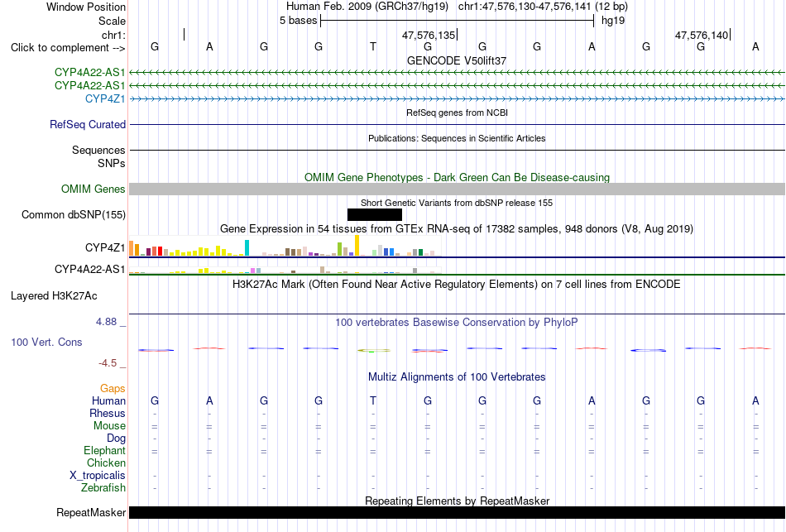Image resolution: width=786 pixels, height=532 pixels.
Task: Click the OMIM Gene Phenotypes green title
Action: (x=458, y=178)
